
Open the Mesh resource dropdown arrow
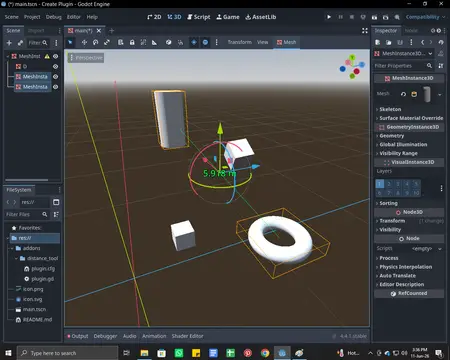(x=440, y=95)
